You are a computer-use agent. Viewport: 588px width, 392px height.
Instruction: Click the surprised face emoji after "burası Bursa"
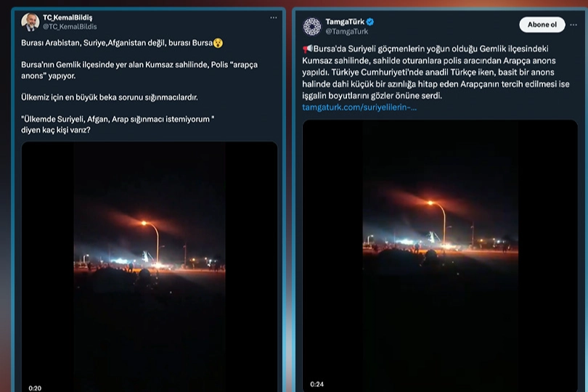click(x=218, y=44)
